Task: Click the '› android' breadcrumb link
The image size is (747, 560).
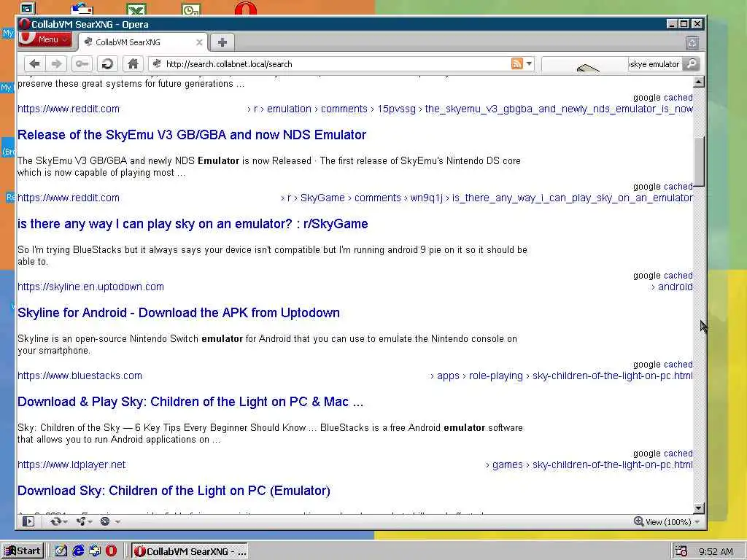Action: click(672, 287)
